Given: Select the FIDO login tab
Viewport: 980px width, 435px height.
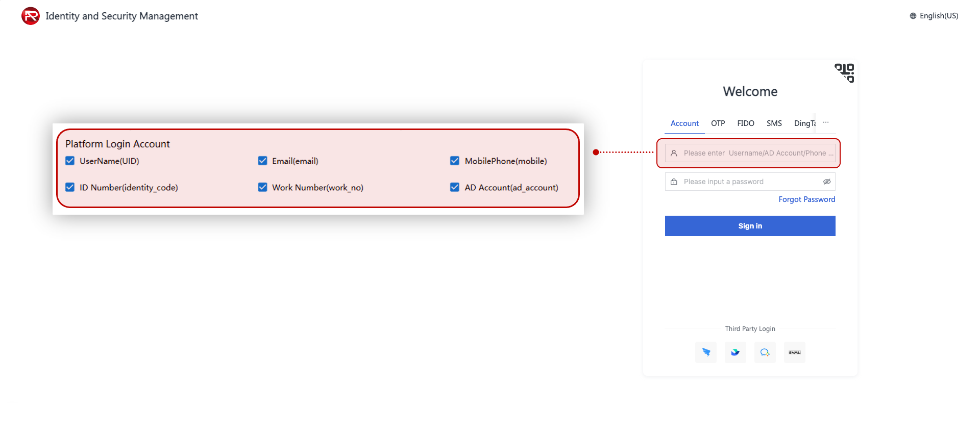Looking at the screenshot, I should 745,123.
